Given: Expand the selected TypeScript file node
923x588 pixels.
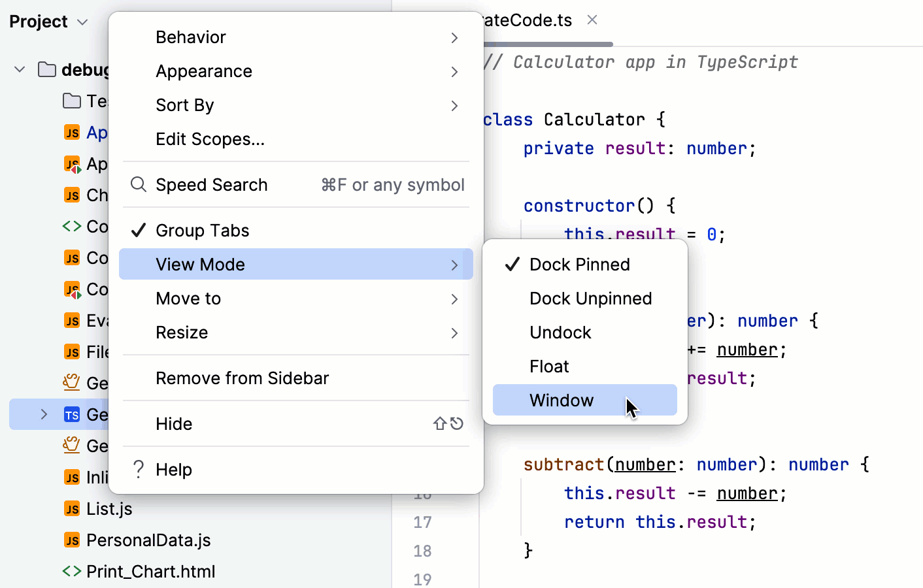Looking at the screenshot, I should (44, 415).
